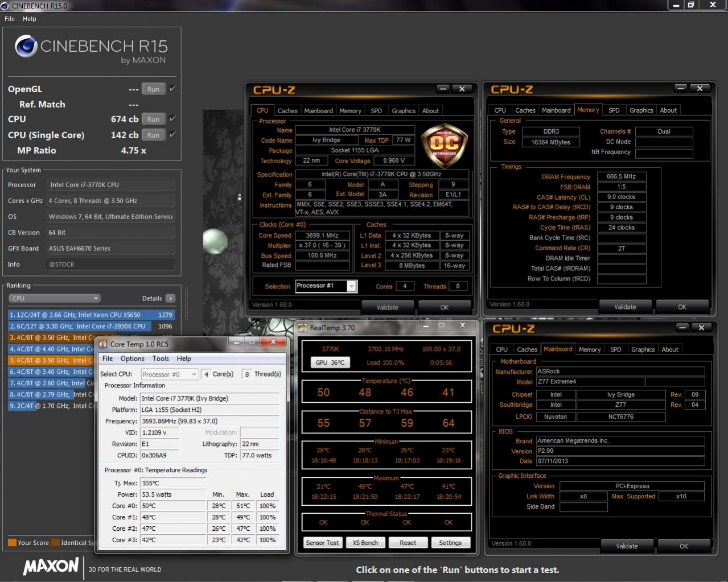Click the Cinebench R15 logo icon

pyautogui.click(x=26, y=46)
